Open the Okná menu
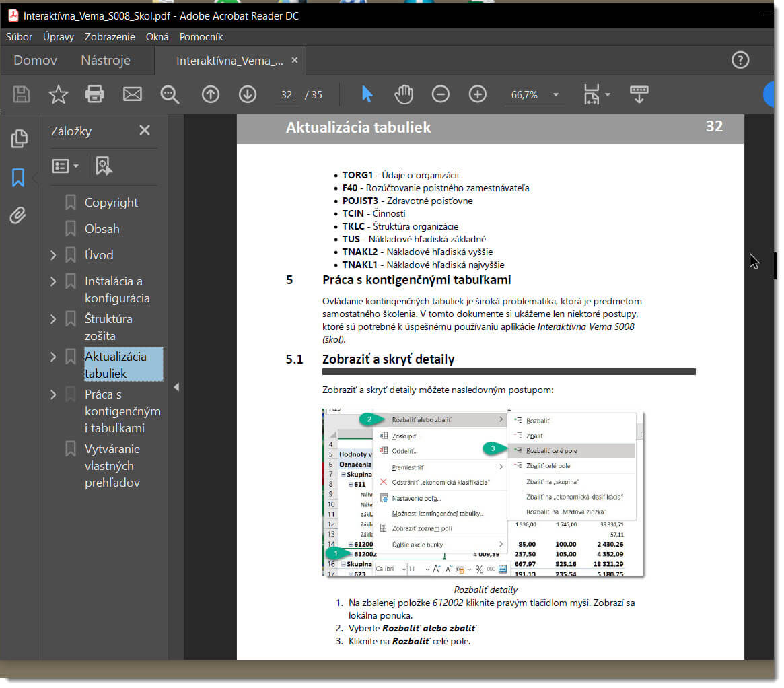 click(157, 37)
